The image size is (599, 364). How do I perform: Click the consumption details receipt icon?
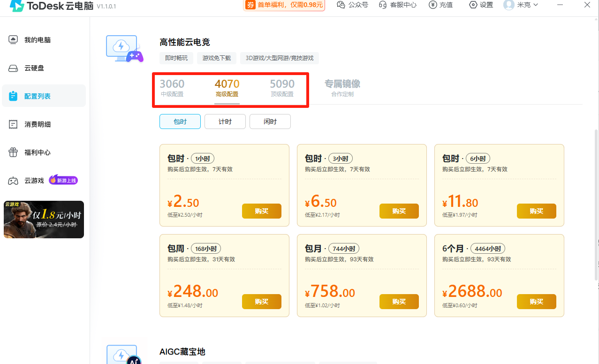coord(13,124)
